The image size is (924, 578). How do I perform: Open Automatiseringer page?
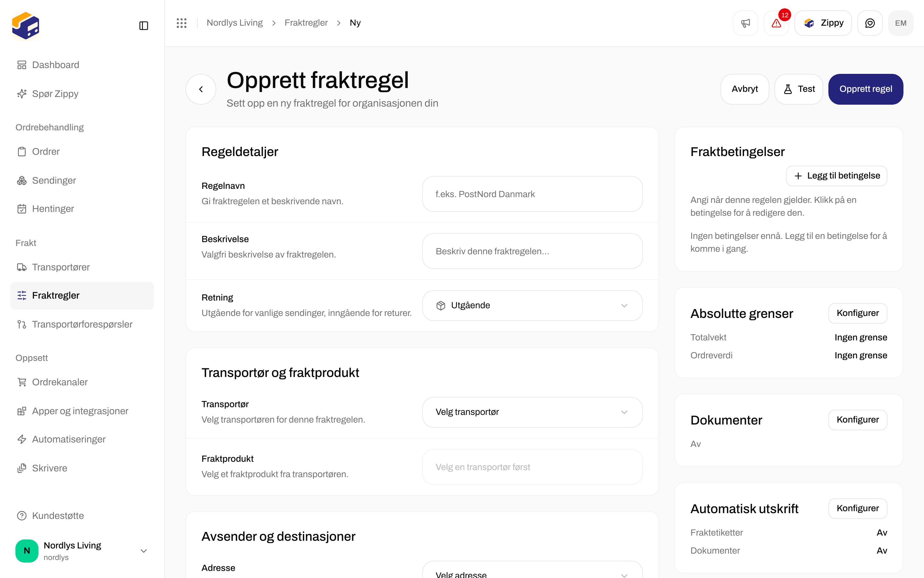pos(82,439)
